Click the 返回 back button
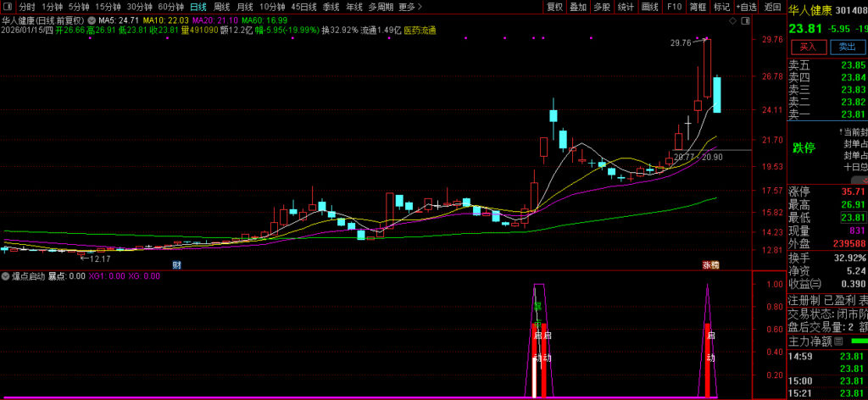868x400 pixels. [x=772, y=7]
